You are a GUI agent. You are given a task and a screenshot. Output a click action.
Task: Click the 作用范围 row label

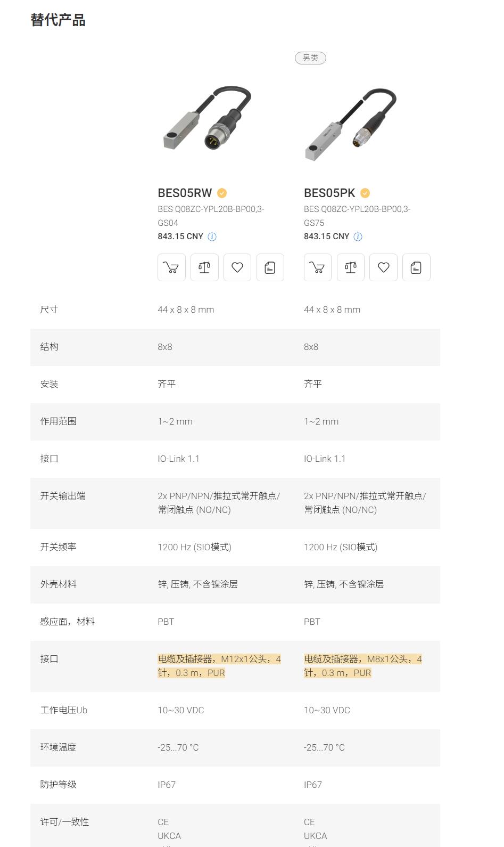(59, 421)
